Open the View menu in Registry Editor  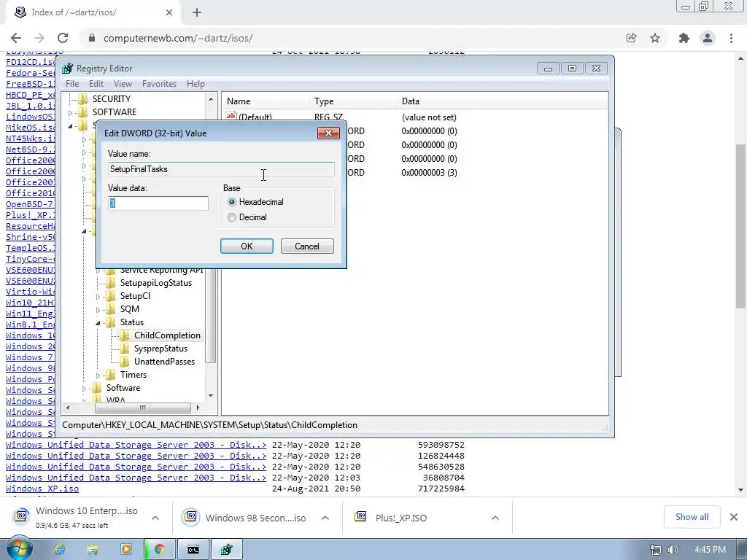click(x=123, y=84)
